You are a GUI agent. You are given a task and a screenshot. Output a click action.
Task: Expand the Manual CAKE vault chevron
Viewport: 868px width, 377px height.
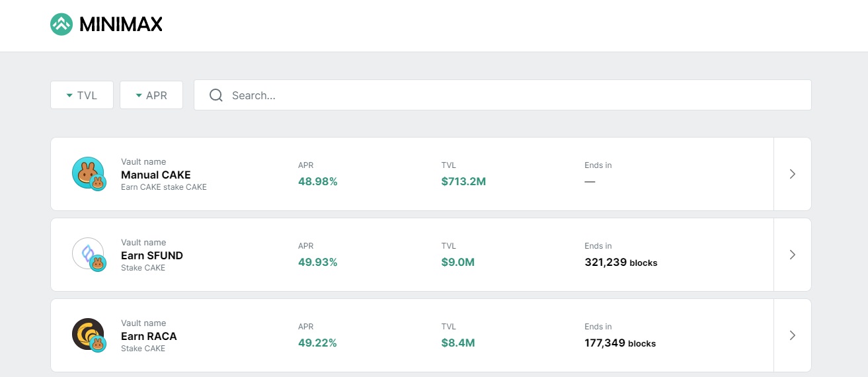tap(793, 174)
